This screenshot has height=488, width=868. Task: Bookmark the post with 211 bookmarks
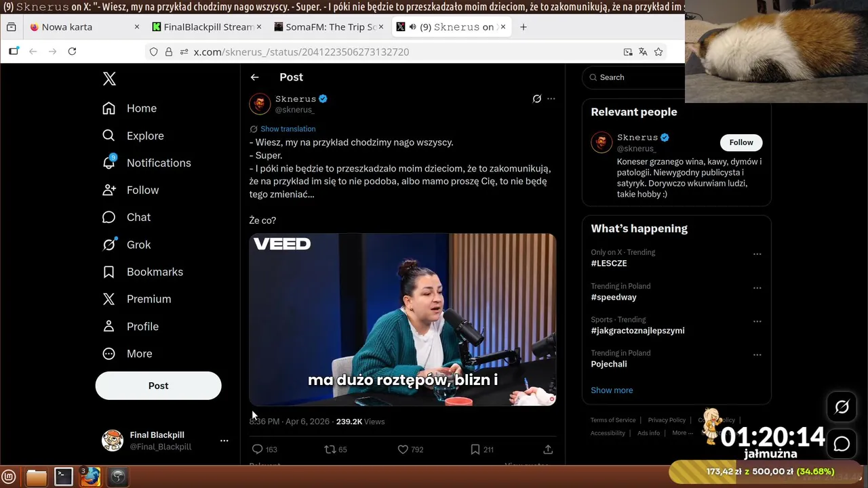[x=475, y=449]
